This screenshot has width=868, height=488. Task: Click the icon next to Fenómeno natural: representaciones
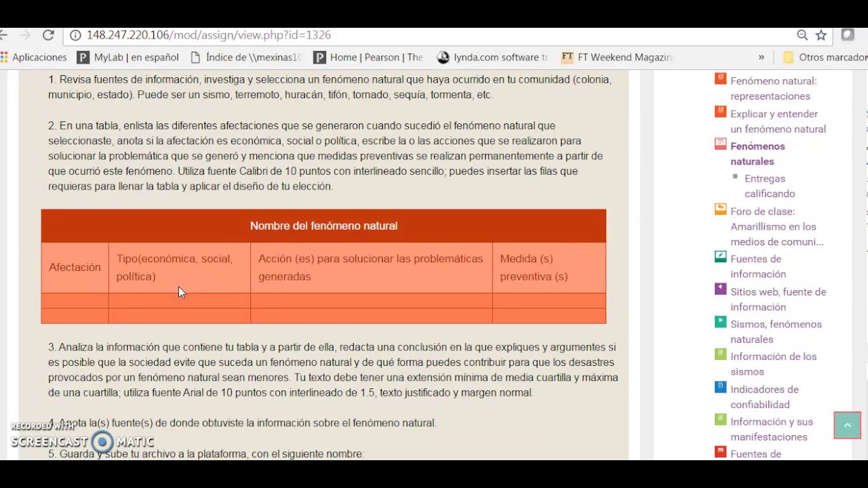(x=720, y=79)
